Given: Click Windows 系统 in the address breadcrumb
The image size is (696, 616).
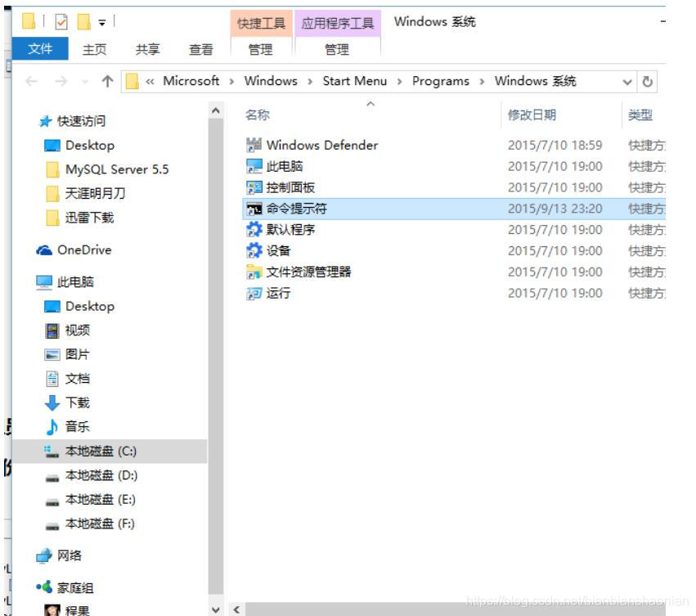Looking at the screenshot, I should (x=535, y=81).
